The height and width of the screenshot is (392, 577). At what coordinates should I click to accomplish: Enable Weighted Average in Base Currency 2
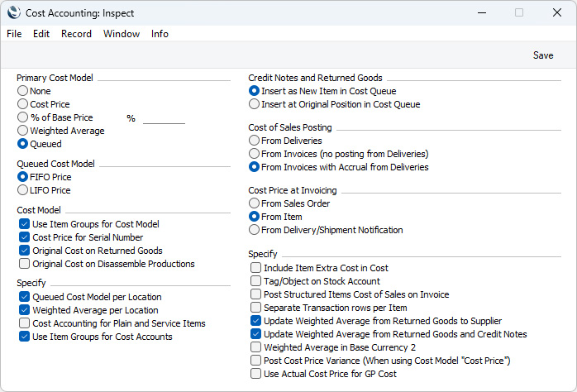(255, 347)
